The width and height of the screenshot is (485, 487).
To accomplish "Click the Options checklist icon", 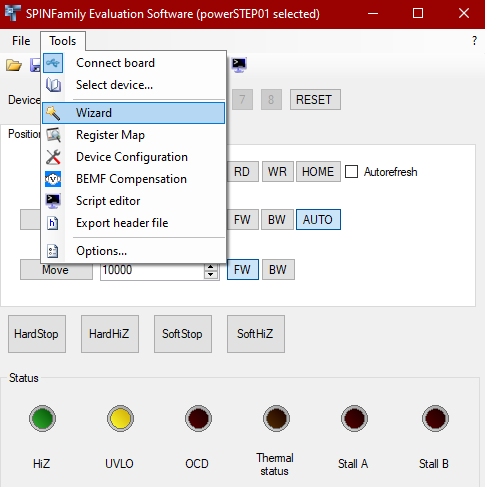I will [53, 251].
